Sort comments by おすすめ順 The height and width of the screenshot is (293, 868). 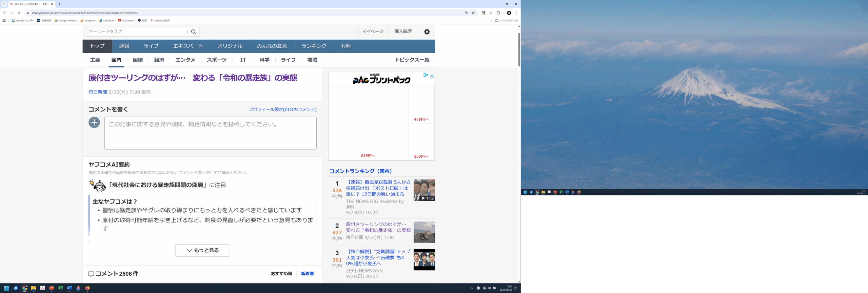(281, 274)
